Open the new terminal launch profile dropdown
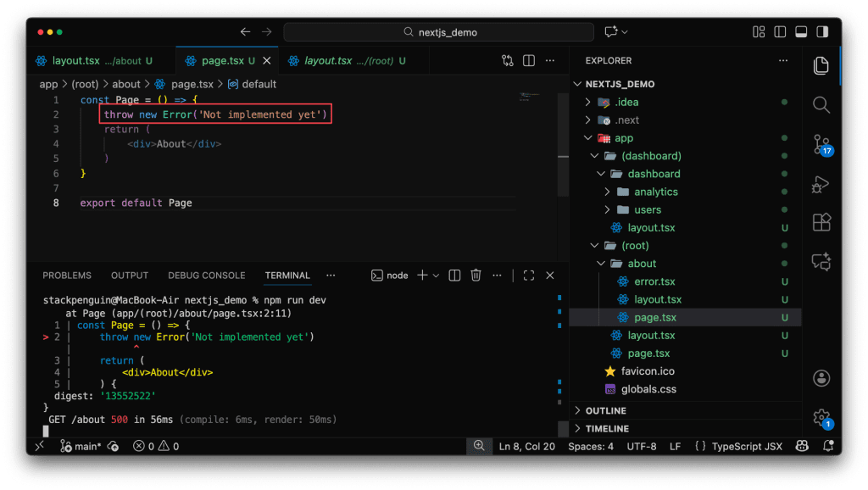 (x=437, y=276)
